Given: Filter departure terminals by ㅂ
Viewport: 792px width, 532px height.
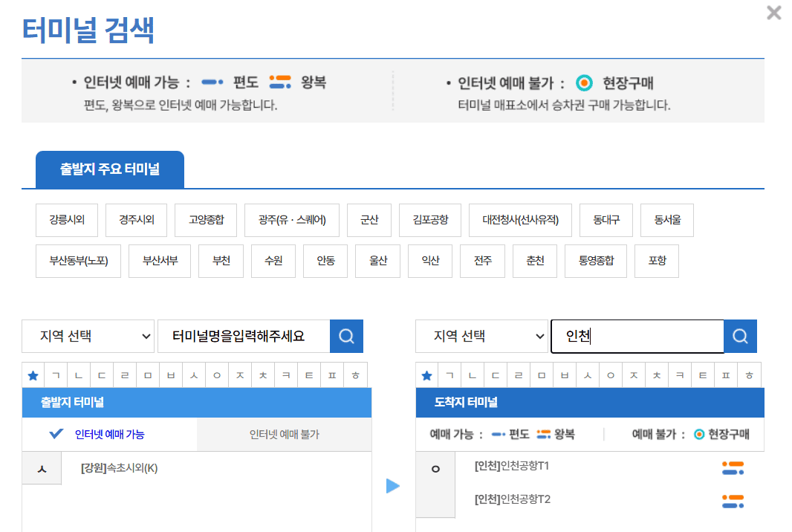Looking at the screenshot, I should click(171, 375).
